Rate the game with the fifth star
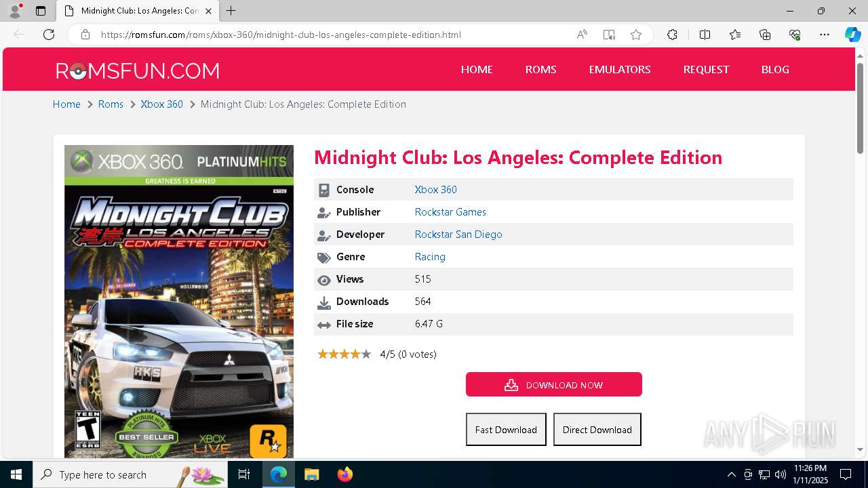 coord(366,354)
